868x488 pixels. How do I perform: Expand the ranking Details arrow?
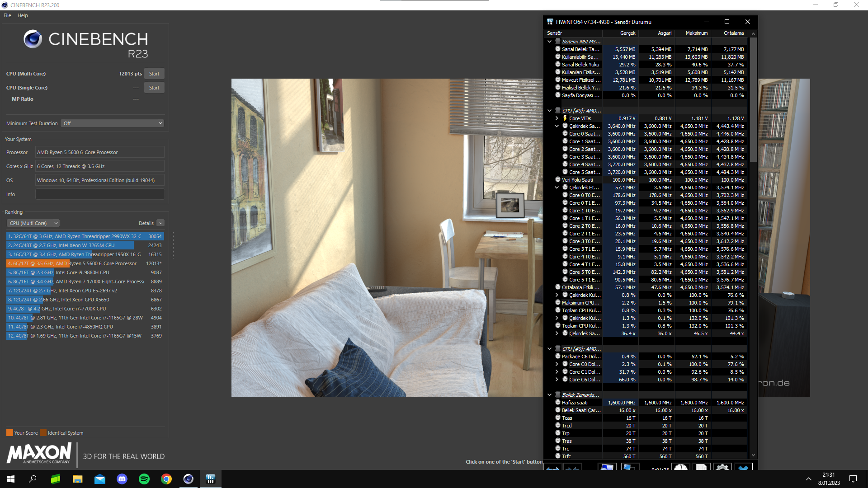160,223
